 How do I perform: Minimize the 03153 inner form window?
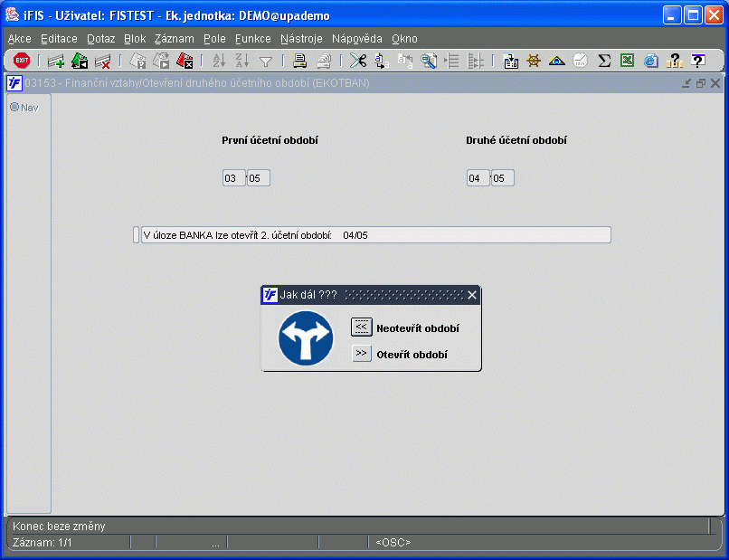[686, 83]
